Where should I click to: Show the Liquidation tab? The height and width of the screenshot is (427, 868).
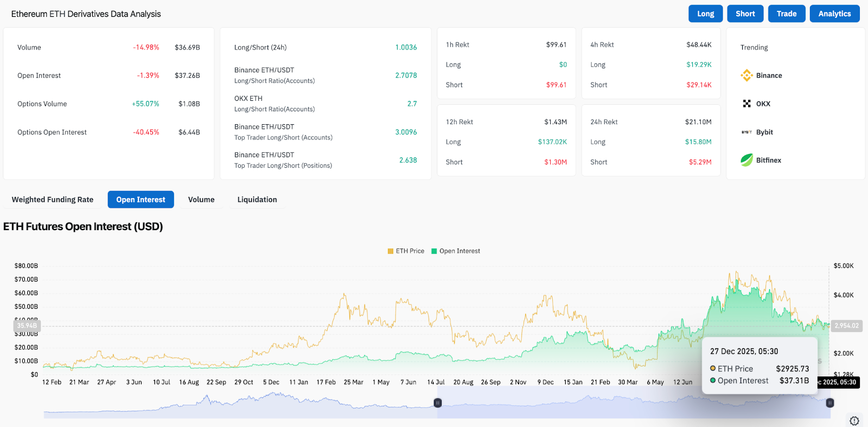(257, 200)
